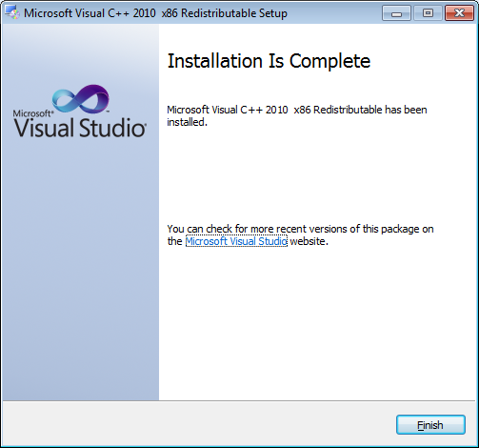479x448 pixels.
Task: Click the word "Complete" in the heading
Action: point(329,61)
